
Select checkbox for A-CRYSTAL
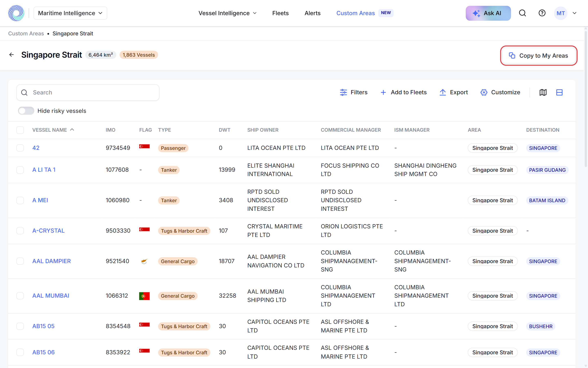tap(20, 231)
